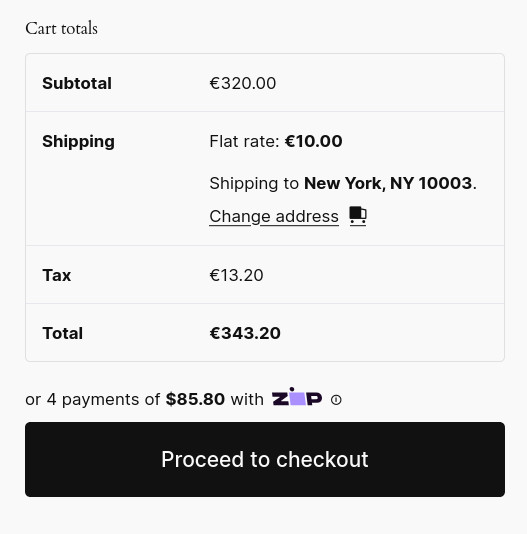Click the $85.80 installment amount
Screen dimensions: 527x534
(195, 399)
